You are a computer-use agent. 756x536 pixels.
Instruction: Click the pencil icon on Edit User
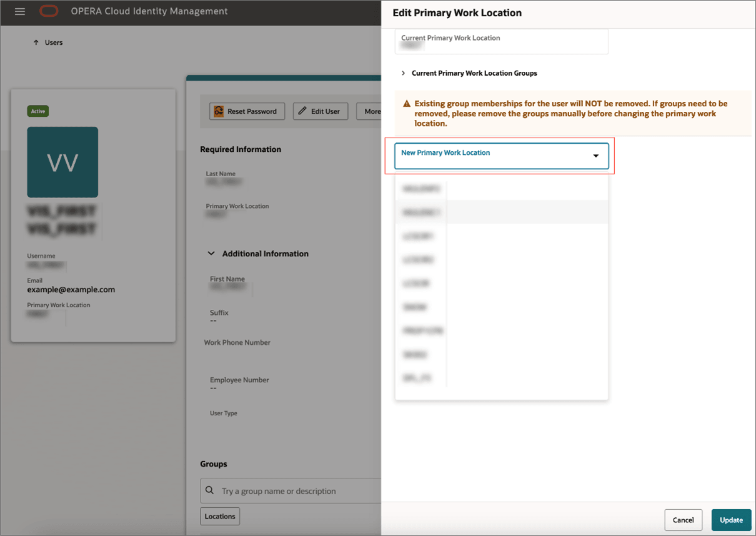tap(302, 111)
